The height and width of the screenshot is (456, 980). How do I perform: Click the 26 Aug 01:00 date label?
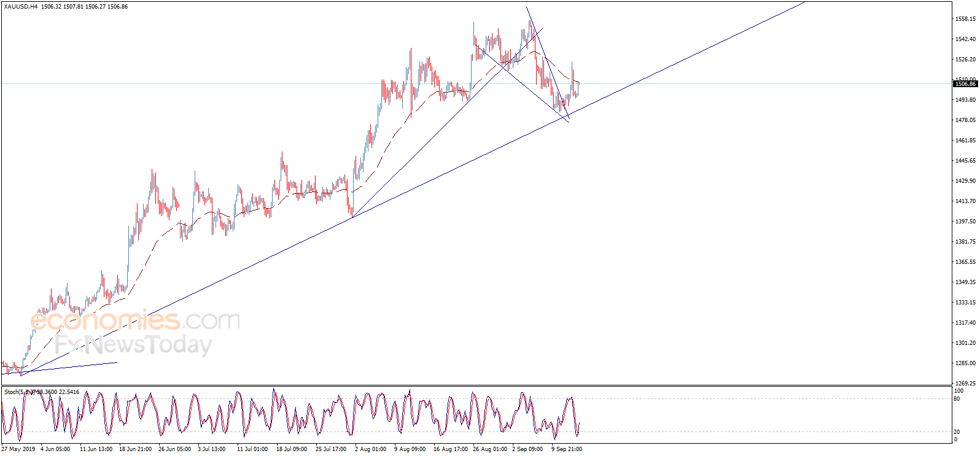[490, 449]
